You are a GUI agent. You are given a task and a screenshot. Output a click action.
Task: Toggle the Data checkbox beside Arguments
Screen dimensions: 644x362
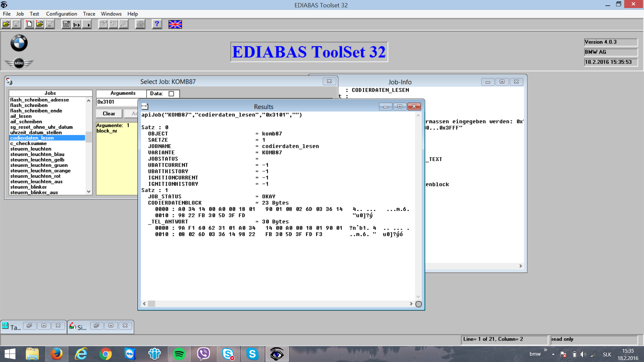tap(171, 94)
